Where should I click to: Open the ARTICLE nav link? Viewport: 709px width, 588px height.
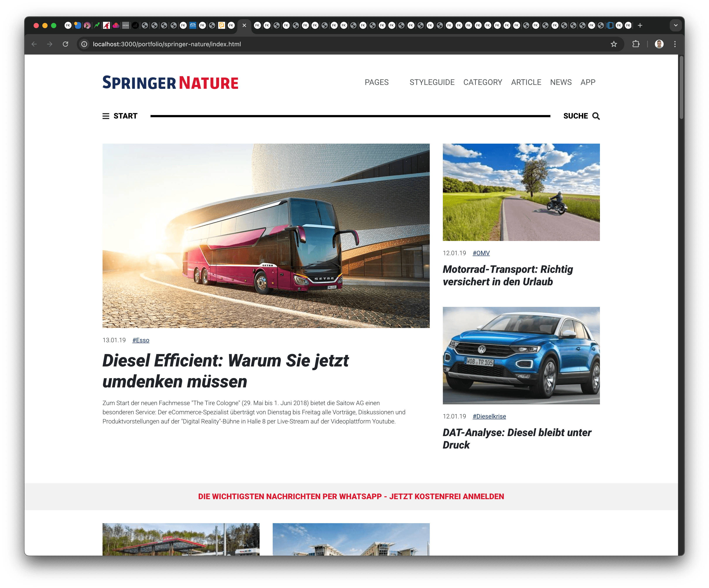[526, 83]
